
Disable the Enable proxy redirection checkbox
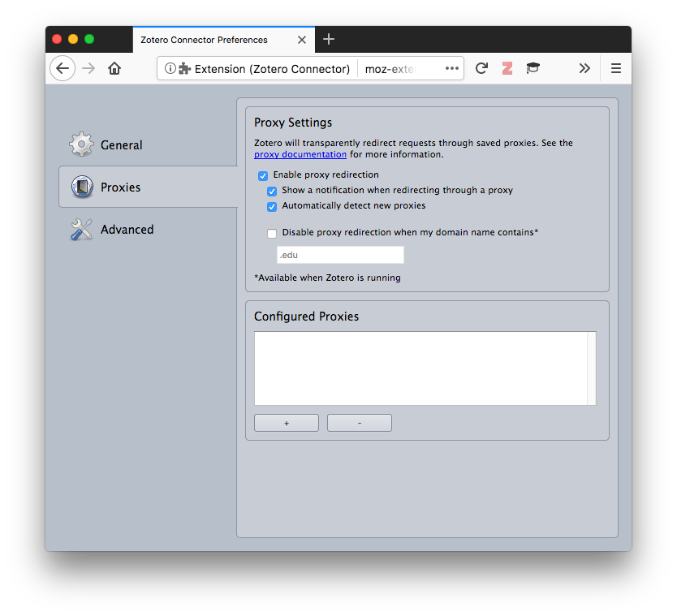pos(263,175)
